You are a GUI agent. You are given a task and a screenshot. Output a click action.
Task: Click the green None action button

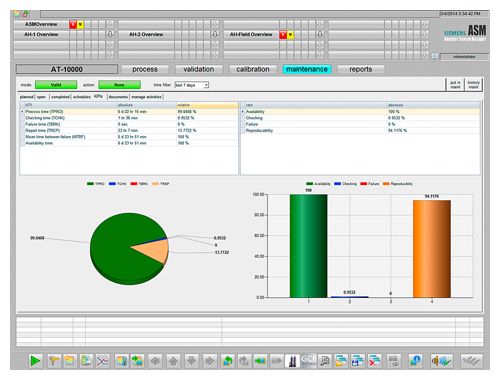[119, 85]
